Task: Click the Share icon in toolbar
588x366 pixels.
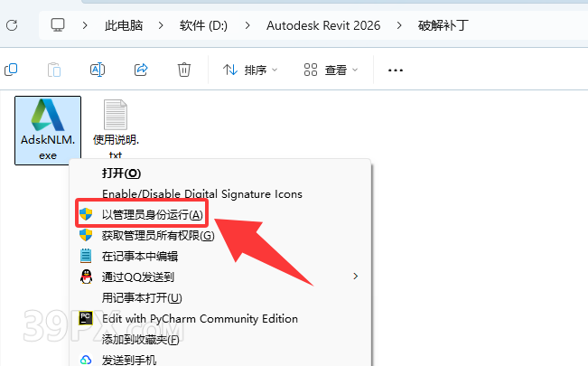Action: point(141,70)
